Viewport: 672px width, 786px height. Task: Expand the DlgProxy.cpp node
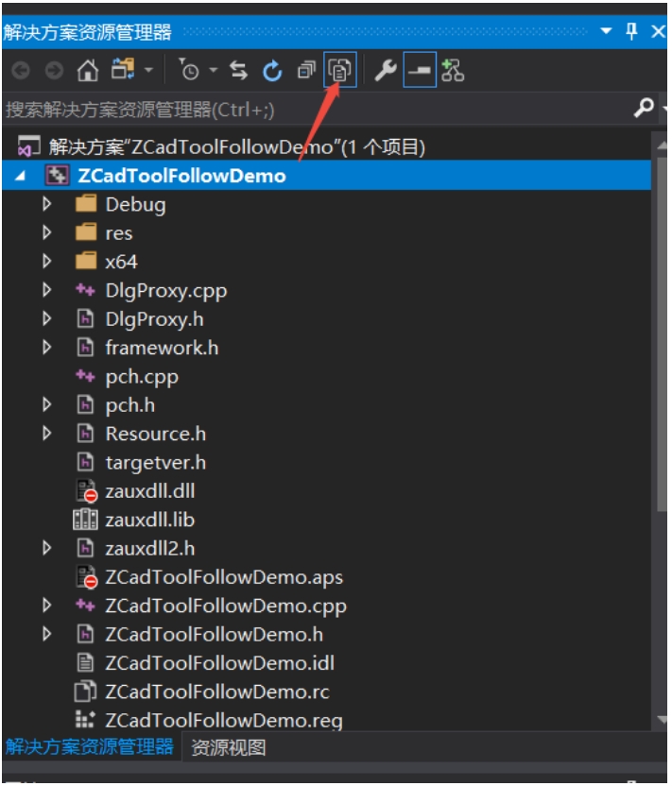46,290
